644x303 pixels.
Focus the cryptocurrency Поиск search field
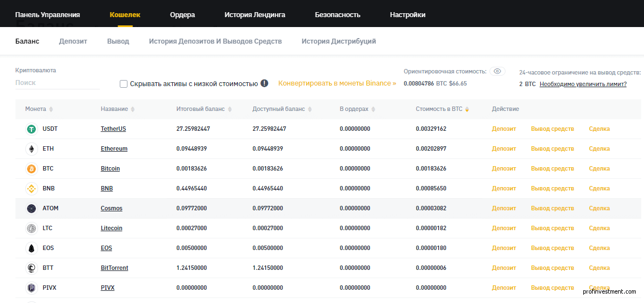57,83
